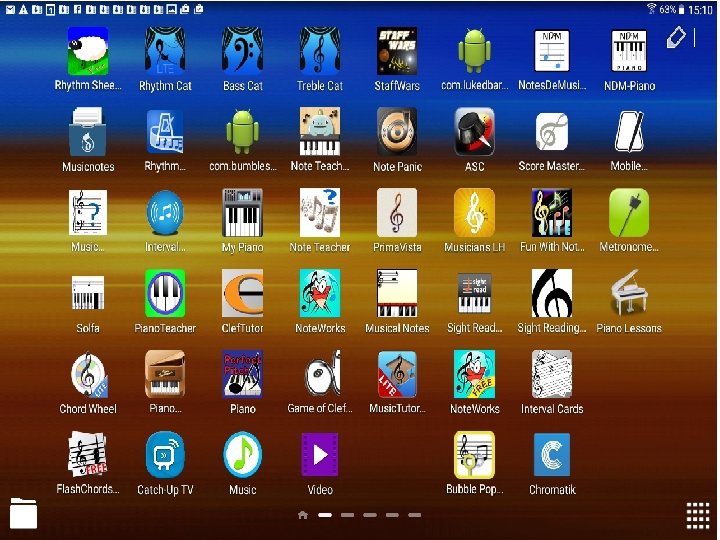Open the com.bumbles app
The width and height of the screenshot is (720, 540).
pyautogui.click(x=242, y=132)
